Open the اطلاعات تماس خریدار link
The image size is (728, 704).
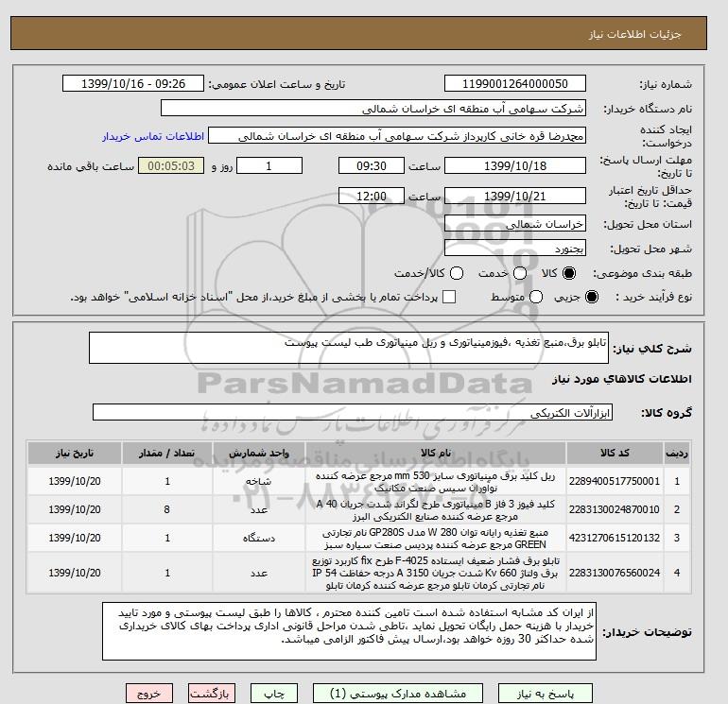tap(153, 136)
